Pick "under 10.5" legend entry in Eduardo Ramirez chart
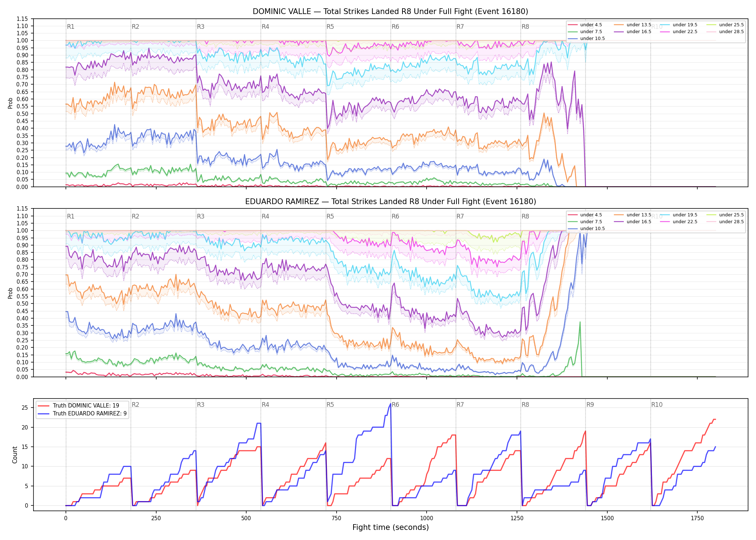 tap(586, 229)
